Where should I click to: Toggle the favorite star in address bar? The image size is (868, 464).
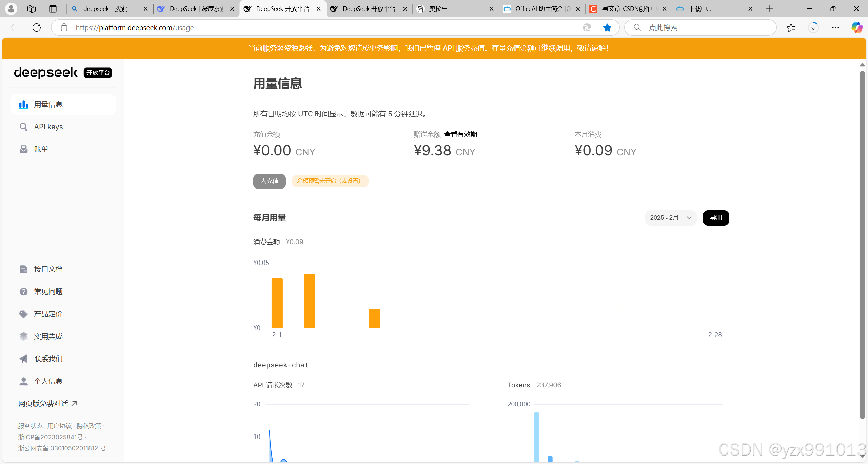(607, 28)
